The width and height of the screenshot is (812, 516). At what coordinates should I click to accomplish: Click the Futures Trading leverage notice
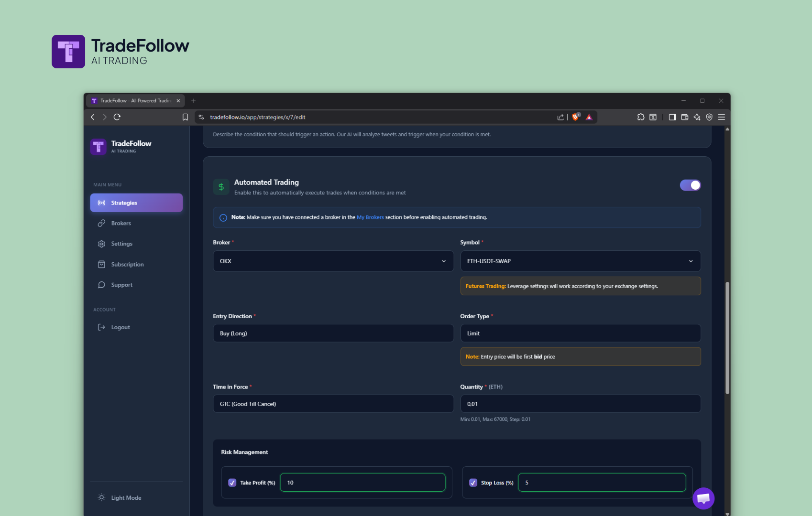[581, 286]
